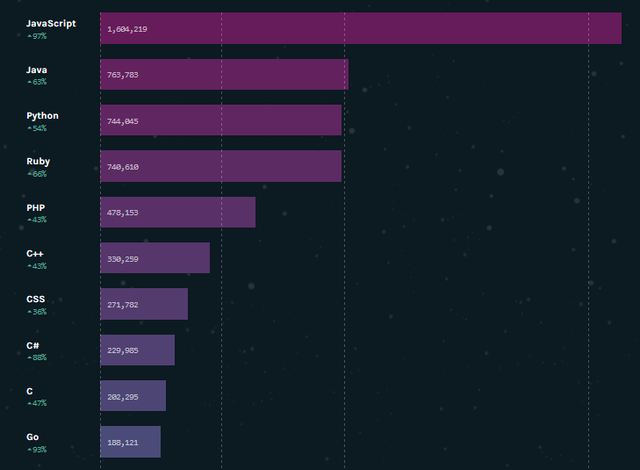Screen dimensions: 640x470
Task: Click the 63% growth figure under Java
Action: pyautogui.click(x=37, y=82)
